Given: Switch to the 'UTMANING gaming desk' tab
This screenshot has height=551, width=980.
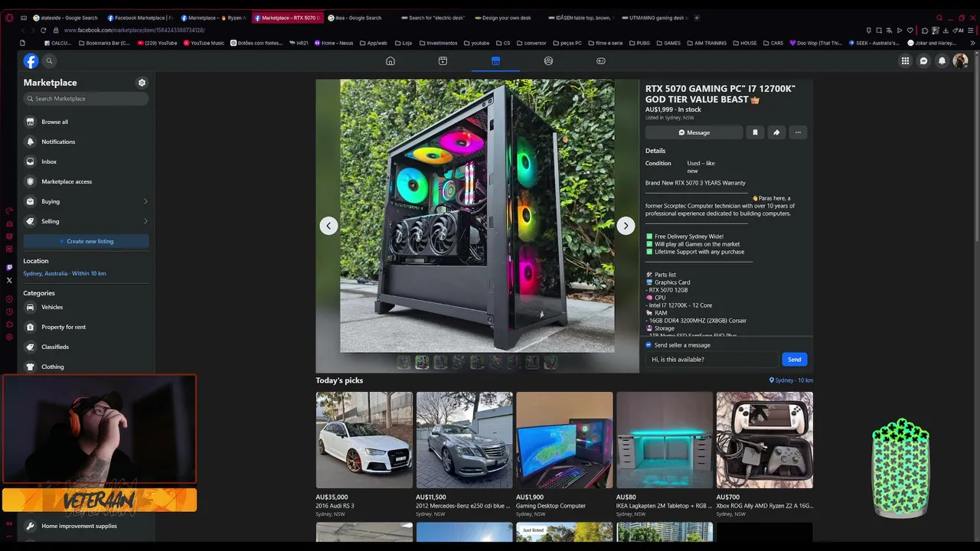Looking at the screenshot, I should [x=655, y=18].
